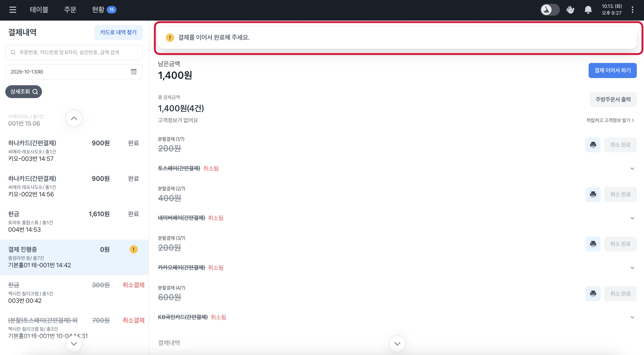Image resolution: width=644 pixels, height=355 pixels.
Task: Switch to the 테이블 tab
Action: [39, 10]
